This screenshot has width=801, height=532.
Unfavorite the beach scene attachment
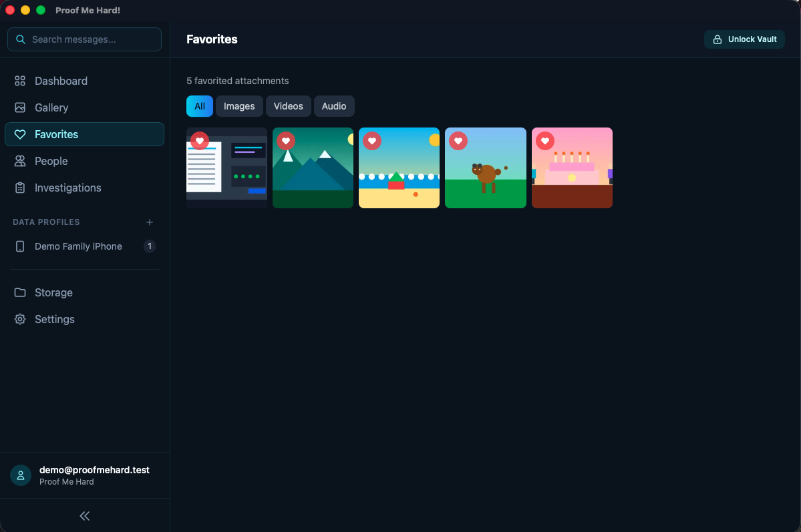[372, 141]
